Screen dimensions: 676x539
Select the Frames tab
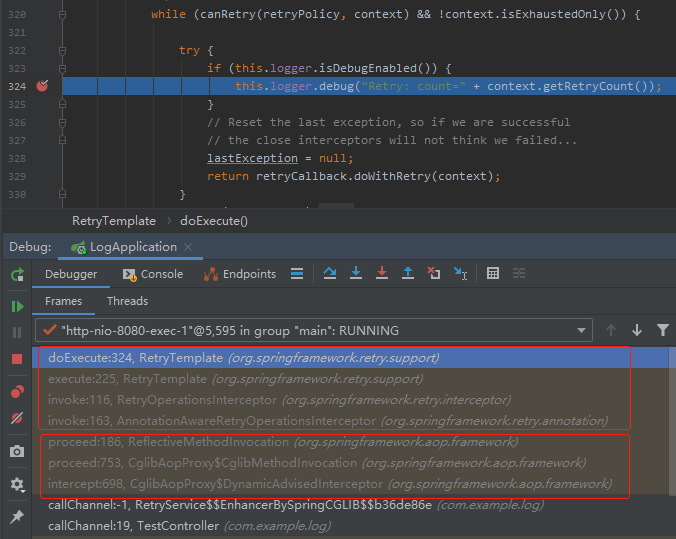[x=63, y=301]
